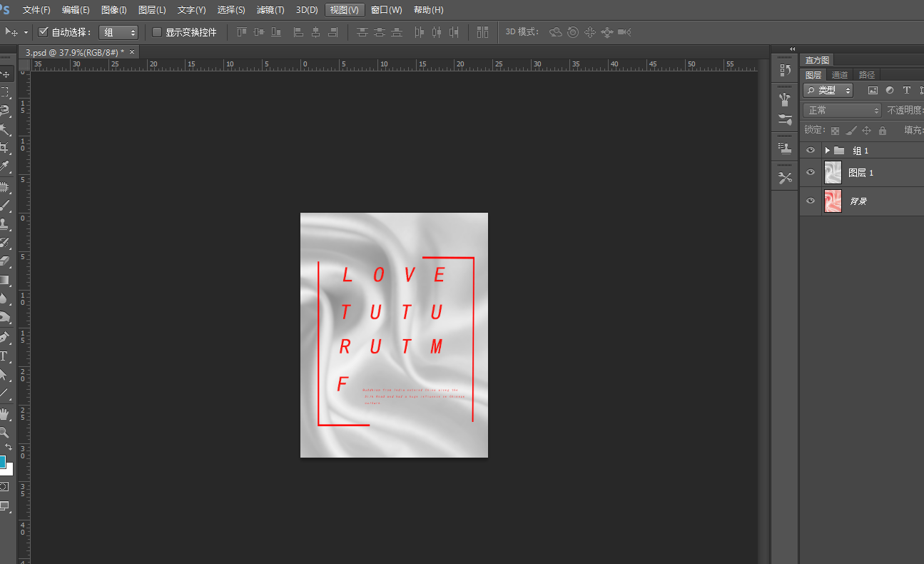Open the layer filter 类型 dropdown
The width and height of the screenshot is (924, 564).
click(x=828, y=91)
